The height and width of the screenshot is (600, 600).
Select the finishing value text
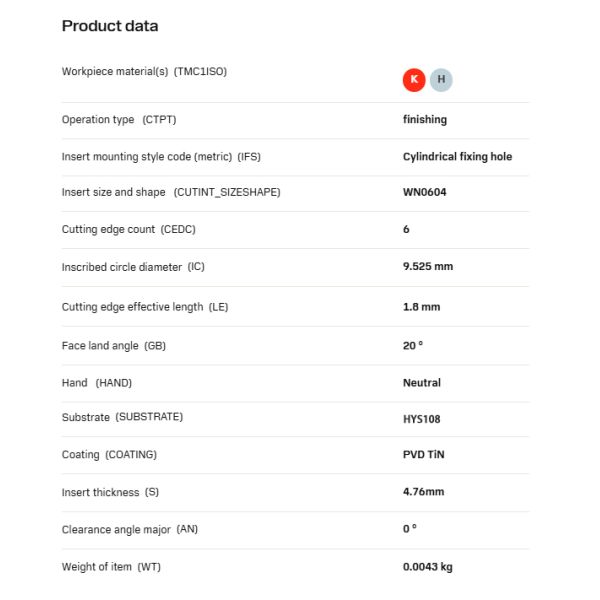(x=425, y=120)
